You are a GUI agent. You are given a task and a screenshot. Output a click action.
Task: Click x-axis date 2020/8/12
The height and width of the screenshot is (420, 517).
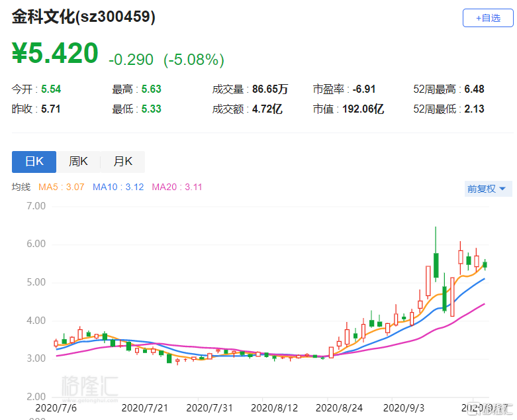[274, 408]
